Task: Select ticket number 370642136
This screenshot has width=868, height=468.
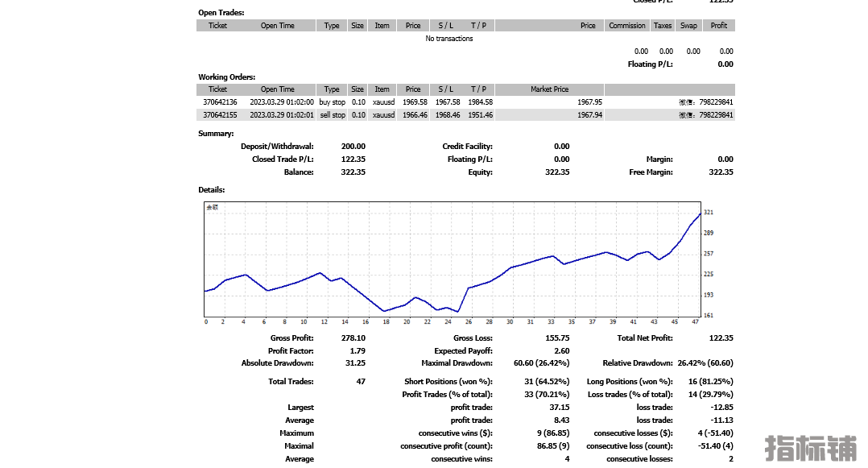Action: [x=220, y=102]
